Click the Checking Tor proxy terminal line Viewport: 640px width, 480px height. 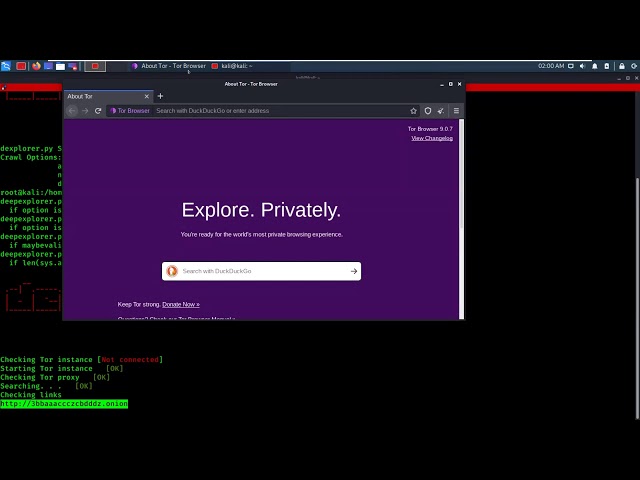[x=55, y=377]
